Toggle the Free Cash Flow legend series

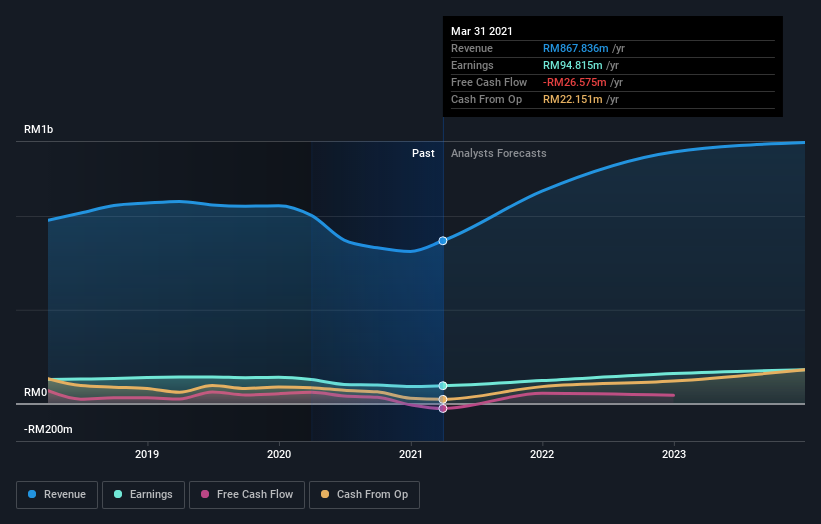[x=247, y=495]
